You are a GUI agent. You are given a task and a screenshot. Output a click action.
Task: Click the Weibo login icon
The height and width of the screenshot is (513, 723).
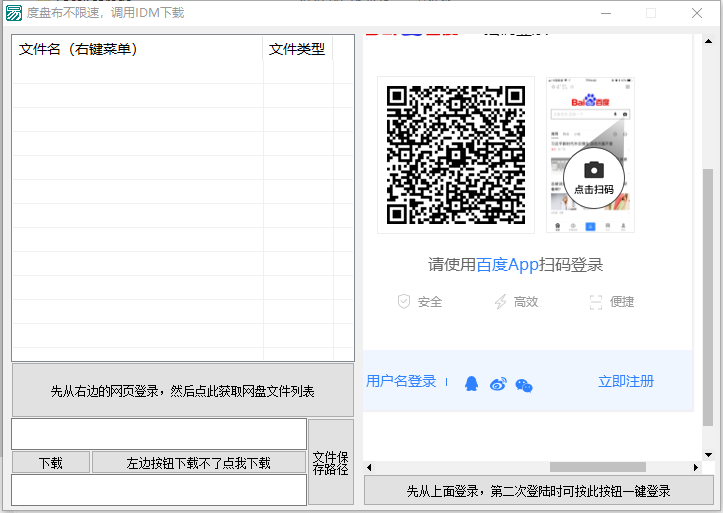498,383
